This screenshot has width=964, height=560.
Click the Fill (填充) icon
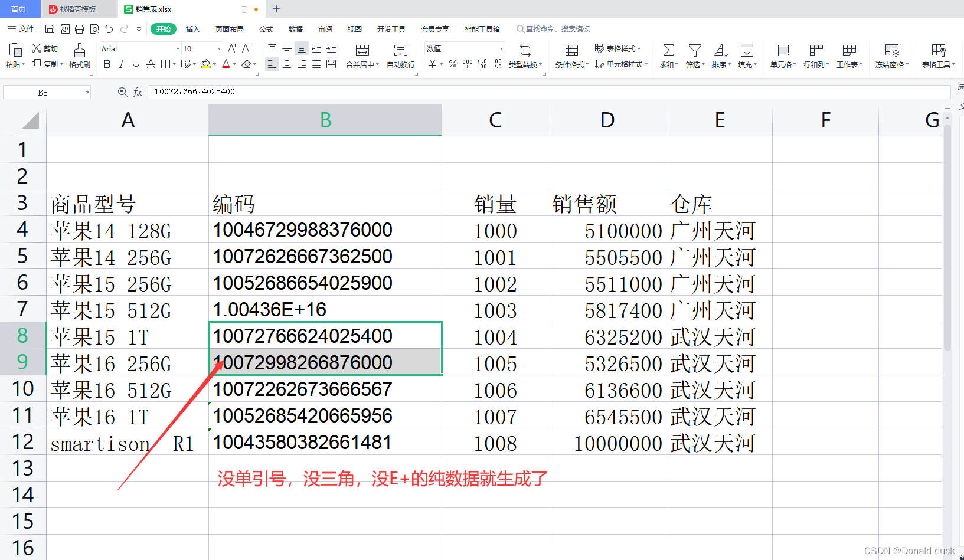pos(747,50)
